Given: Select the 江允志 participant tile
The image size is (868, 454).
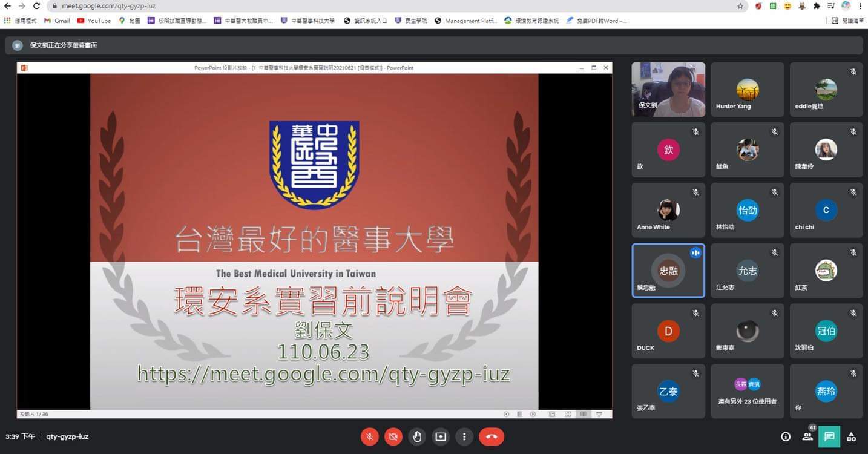Looking at the screenshot, I should click(748, 271).
